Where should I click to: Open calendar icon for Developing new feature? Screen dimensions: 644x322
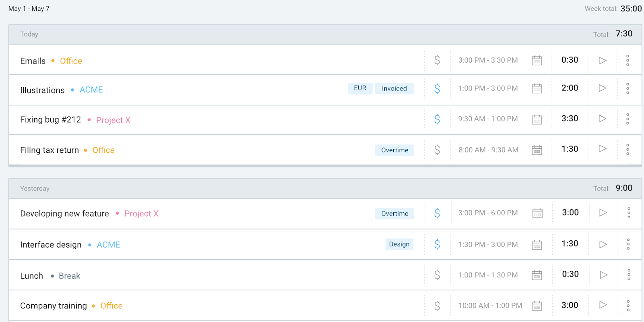(x=537, y=213)
